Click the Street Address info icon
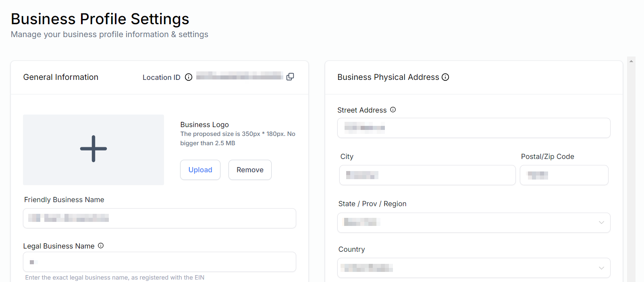 click(393, 110)
